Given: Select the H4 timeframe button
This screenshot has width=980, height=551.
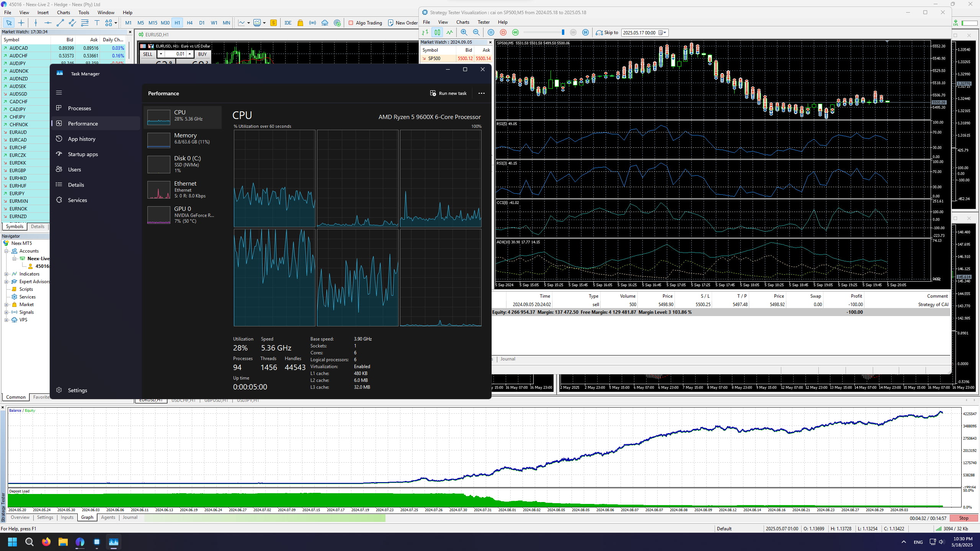Looking at the screenshot, I should click(189, 23).
